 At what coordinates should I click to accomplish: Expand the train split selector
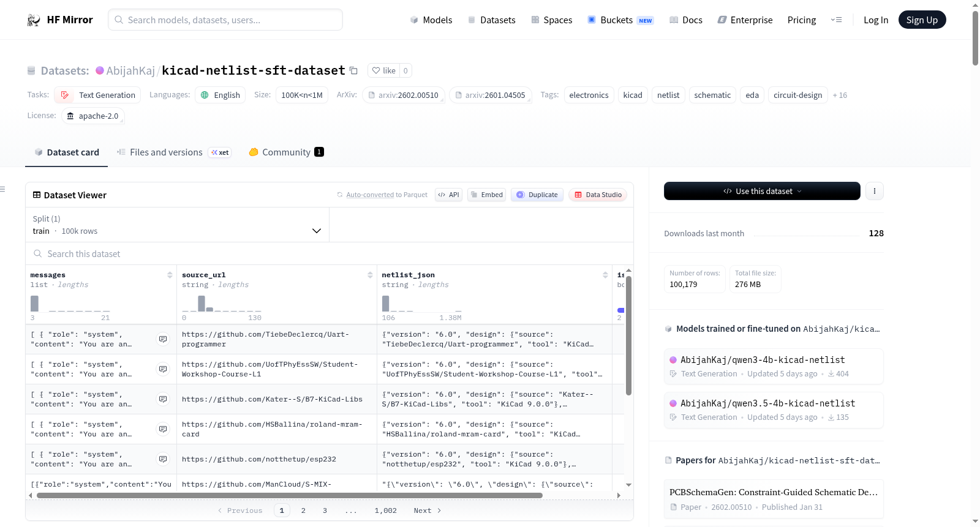tap(177, 225)
